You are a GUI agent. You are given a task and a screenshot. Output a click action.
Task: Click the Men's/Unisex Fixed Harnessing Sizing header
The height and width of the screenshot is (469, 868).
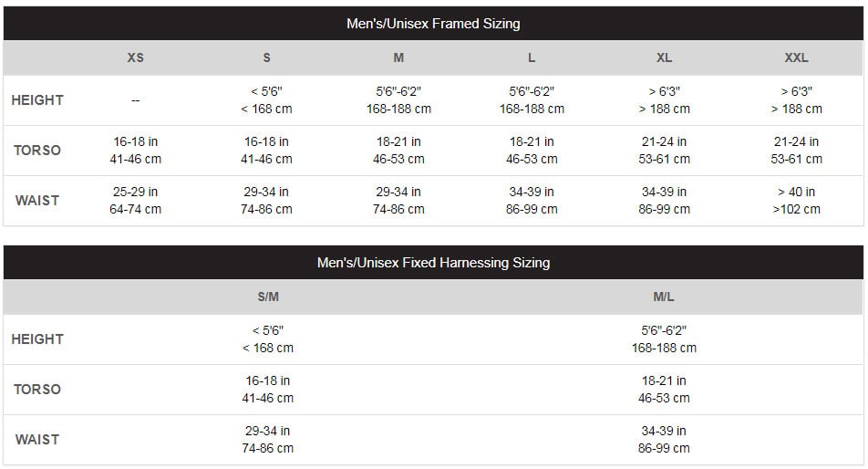(x=433, y=263)
